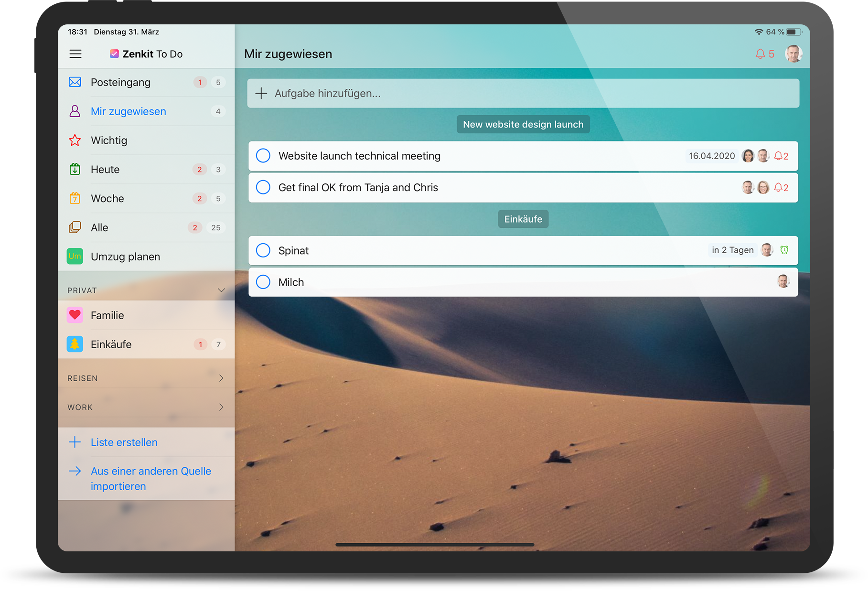Image resolution: width=868 pixels, height=591 pixels.
Task: Click the assignee avatar on Milch task
Action: coord(783,281)
